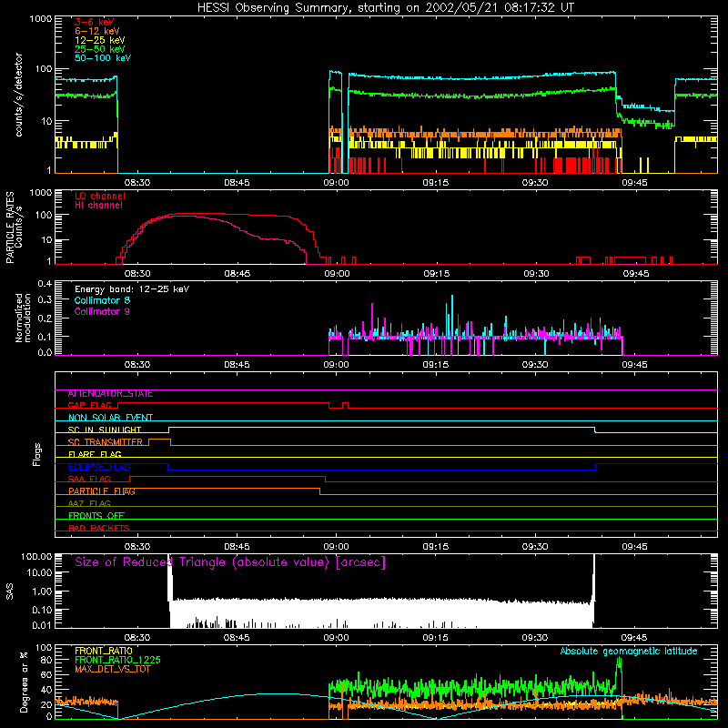Click the 09:15 tick under particle rates plot

(437, 274)
